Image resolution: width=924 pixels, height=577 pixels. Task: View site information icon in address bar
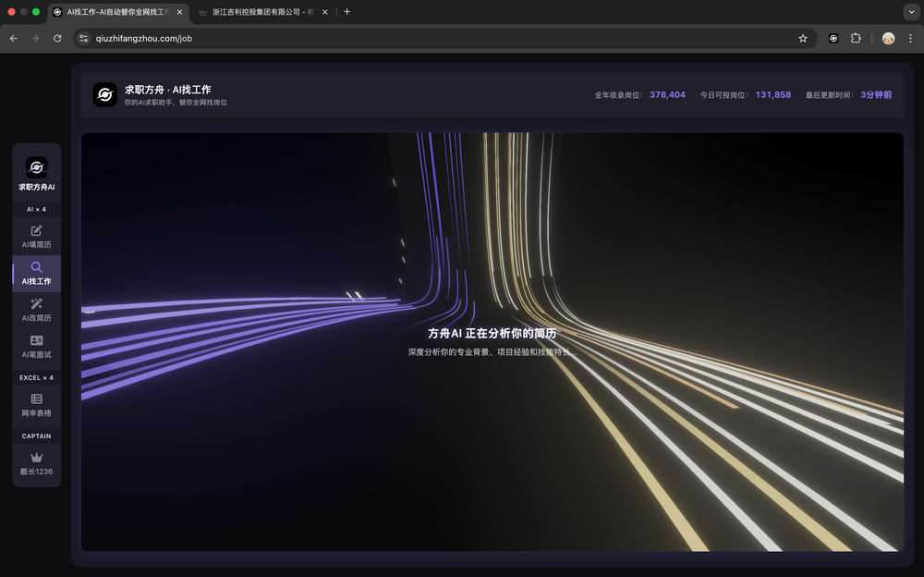click(x=83, y=38)
